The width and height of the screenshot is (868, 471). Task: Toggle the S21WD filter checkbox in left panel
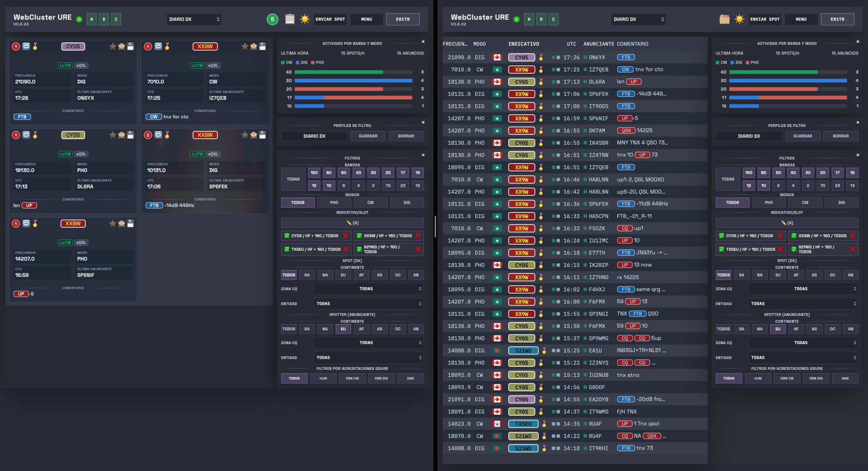(x=359, y=249)
